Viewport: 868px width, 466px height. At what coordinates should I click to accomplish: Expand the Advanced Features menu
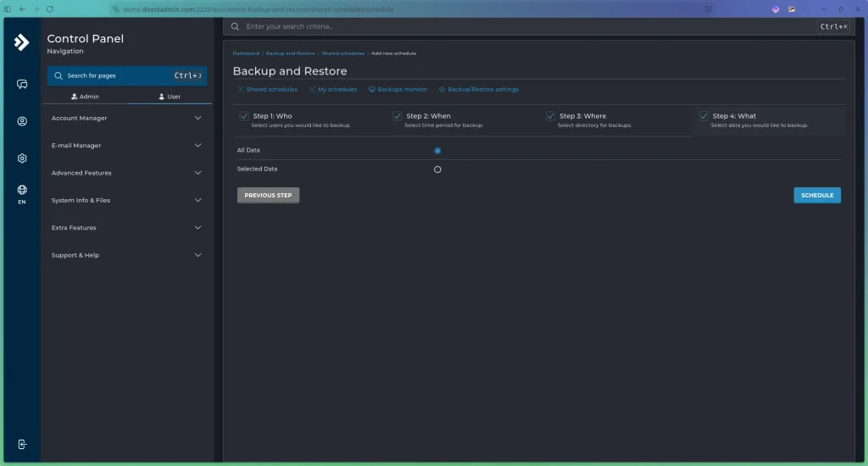pyautogui.click(x=126, y=173)
